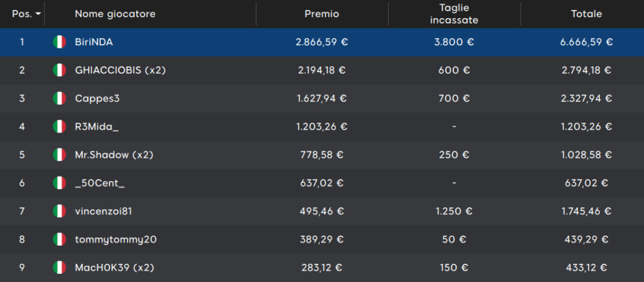Click the Italian flag next to BiriNDA
The image size is (644, 282).
point(60,42)
